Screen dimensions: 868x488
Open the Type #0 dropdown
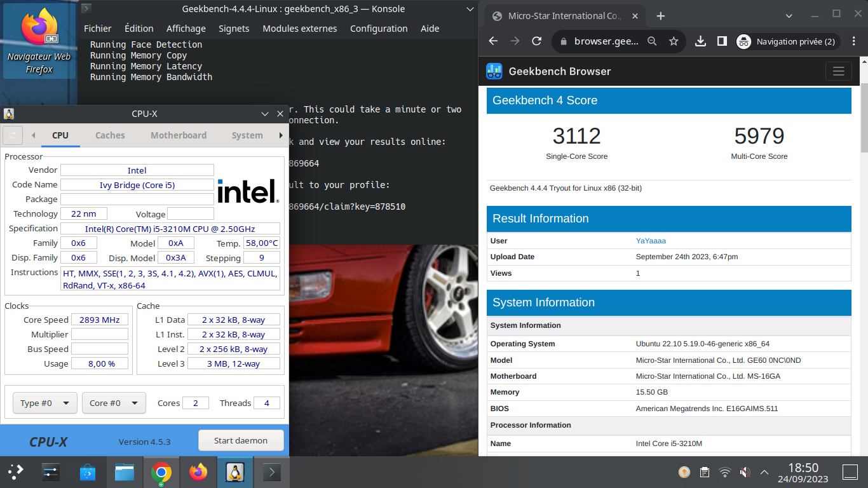(45, 403)
